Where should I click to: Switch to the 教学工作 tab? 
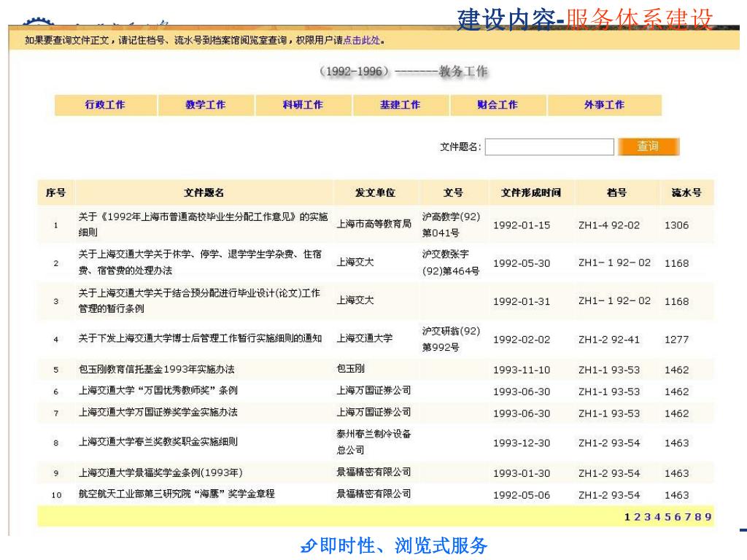pyautogui.click(x=205, y=105)
